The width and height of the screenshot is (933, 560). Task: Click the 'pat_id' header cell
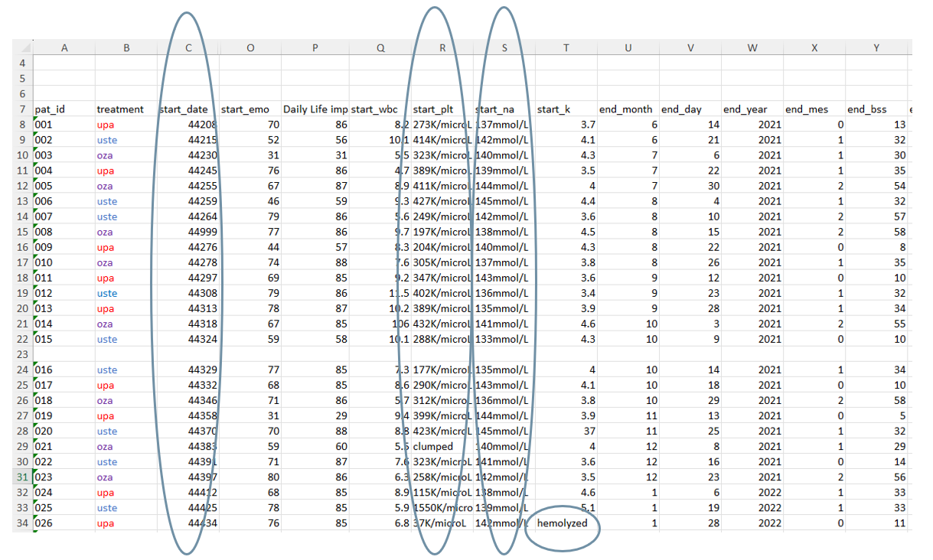point(64,109)
